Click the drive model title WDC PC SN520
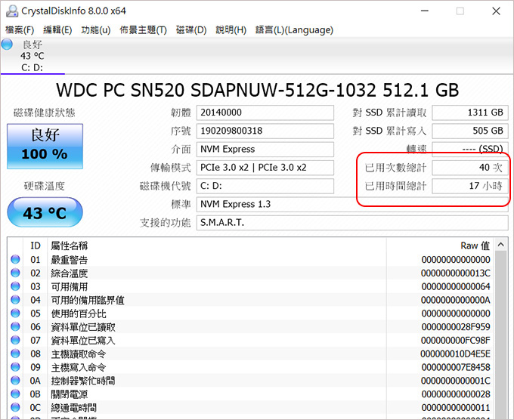Image resolution: width=514 pixels, height=420 pixels. (257, 90)
